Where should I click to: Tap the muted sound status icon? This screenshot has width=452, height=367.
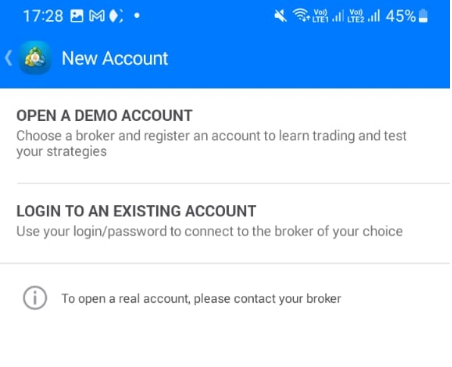[x=281, y=16]
